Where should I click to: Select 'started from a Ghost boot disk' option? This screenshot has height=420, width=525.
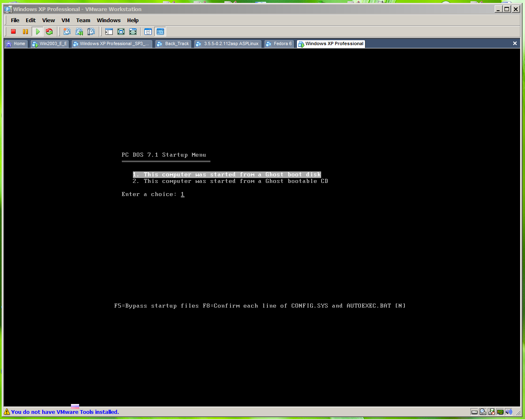(x=227, y=175)
